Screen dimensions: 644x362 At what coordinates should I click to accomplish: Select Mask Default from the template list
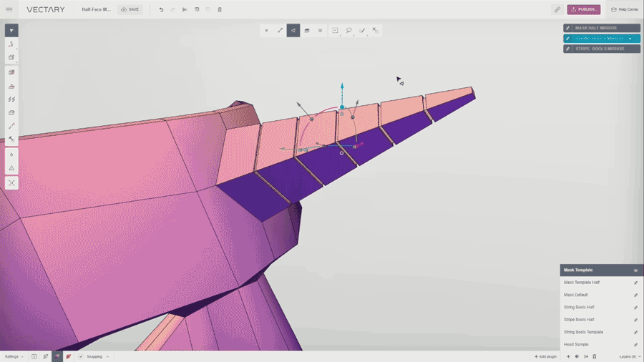coord(576,295)
